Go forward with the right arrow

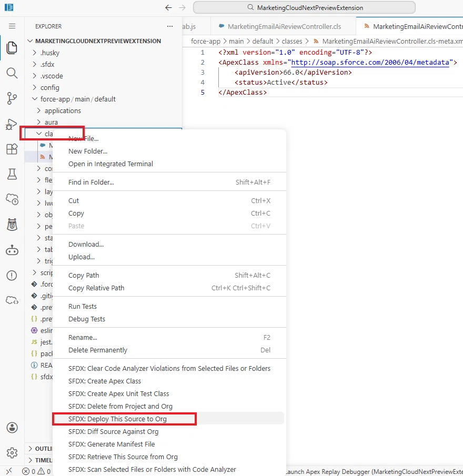(182, 7)
